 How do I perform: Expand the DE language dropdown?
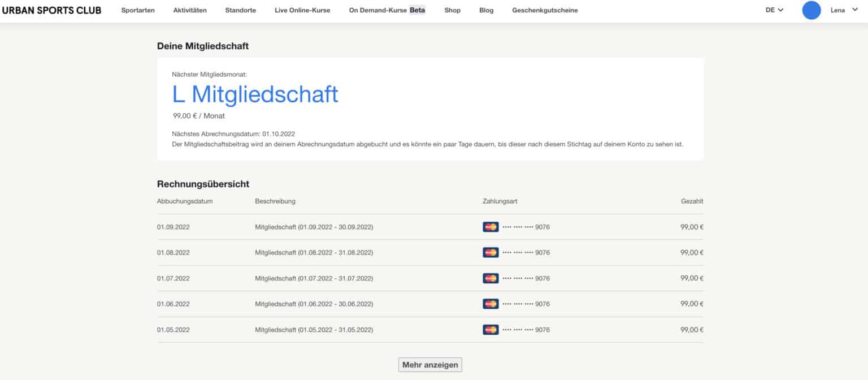(x=774, y=10)
